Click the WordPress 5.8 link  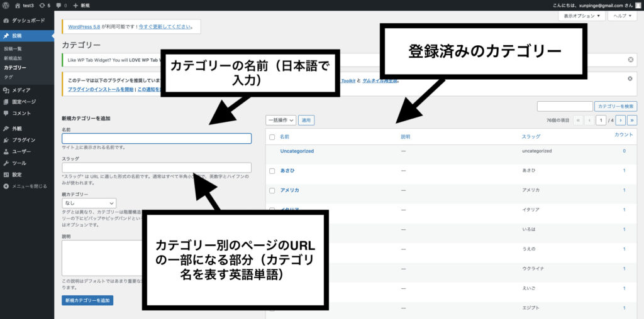84,26
